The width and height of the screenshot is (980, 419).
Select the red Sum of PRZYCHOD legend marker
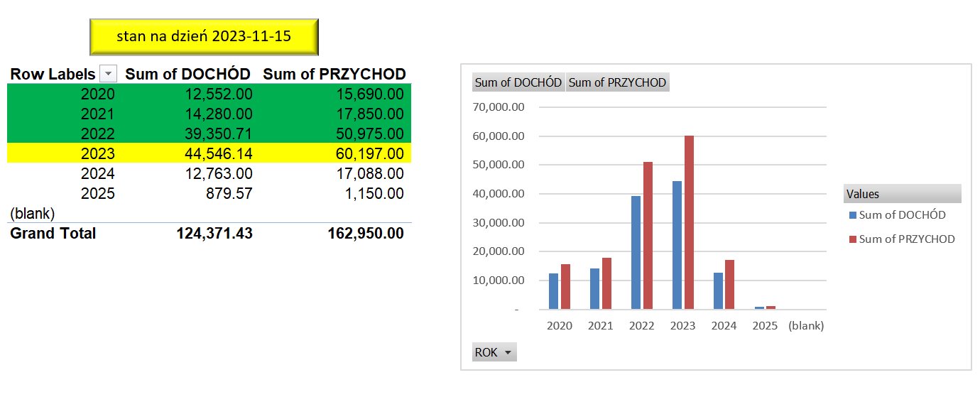[x=853, y=239]
